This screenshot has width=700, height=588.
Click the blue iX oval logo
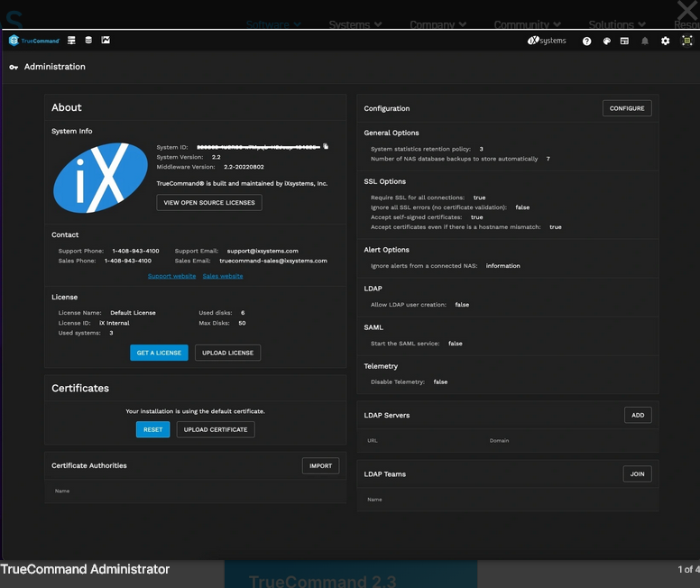tap(100, 178)
